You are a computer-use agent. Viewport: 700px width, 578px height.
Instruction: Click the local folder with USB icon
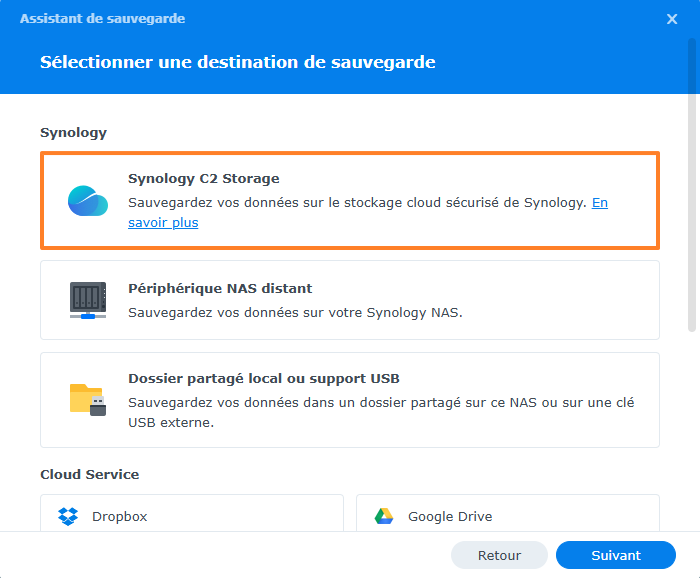88,399
